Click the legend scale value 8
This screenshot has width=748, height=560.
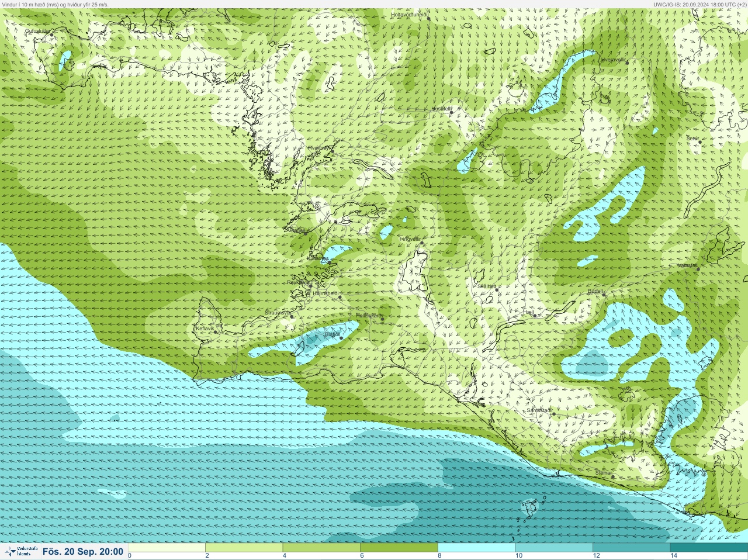[x=439, y=556]
